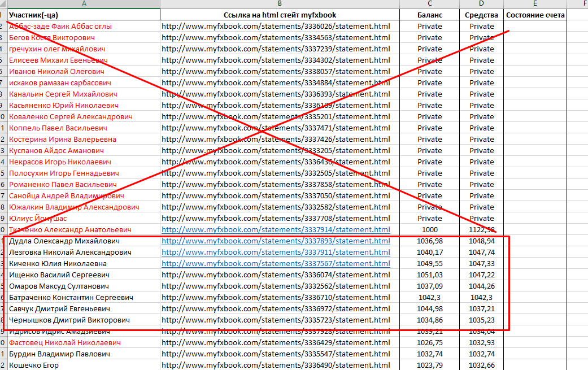Image resolution: width=588 pixels, height=370 pixels.
Task: Click funds value 1048,94
Action: pyautogui.click(x=481, y=241)
